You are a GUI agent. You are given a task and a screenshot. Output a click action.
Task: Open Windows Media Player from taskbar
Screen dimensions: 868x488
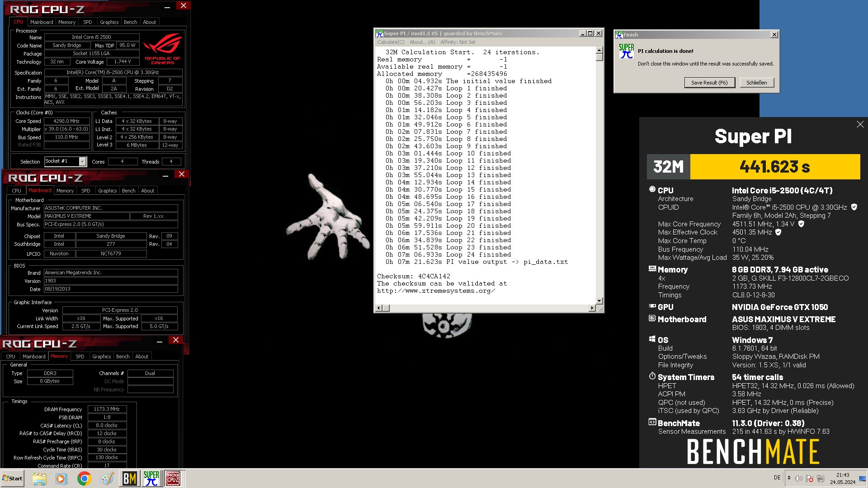coord(61,479)
